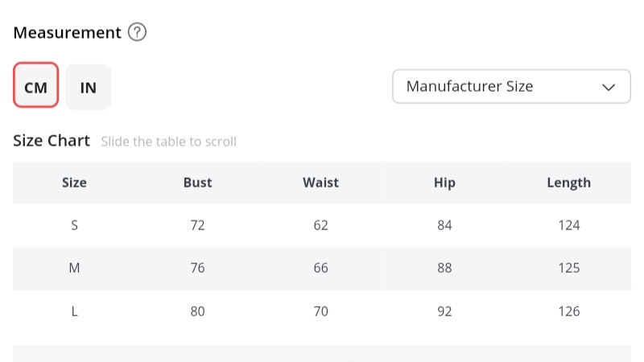The width and height of the screenshot is (644, 362).
Task: Click the length value 126 for size L
Action: (x=568, y=311)
